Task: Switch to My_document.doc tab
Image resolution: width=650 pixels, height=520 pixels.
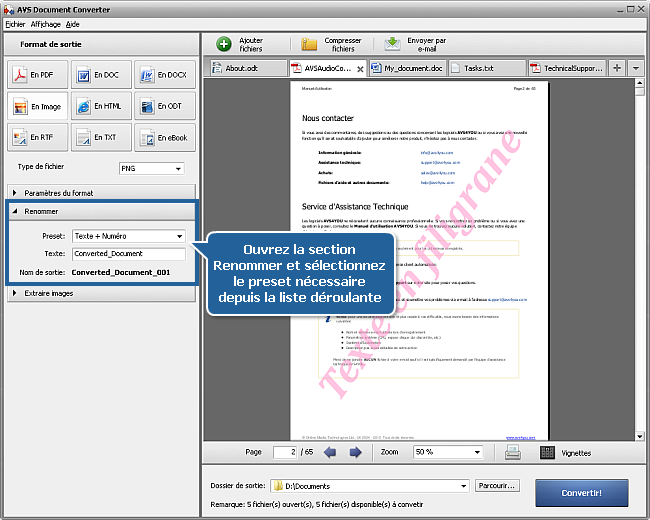Action: (x=407, y=68)
